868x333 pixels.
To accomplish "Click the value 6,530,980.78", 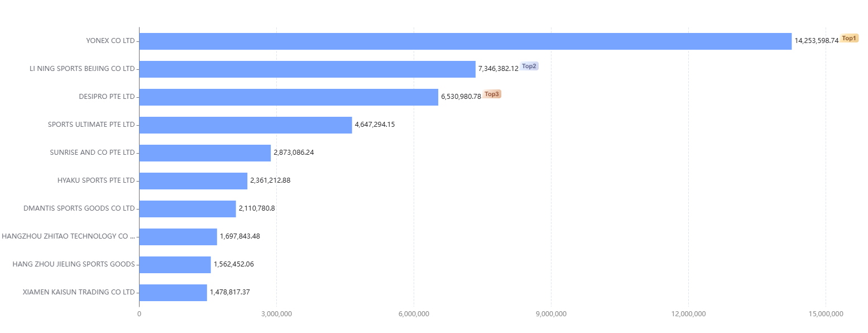I will pos(461,97).
